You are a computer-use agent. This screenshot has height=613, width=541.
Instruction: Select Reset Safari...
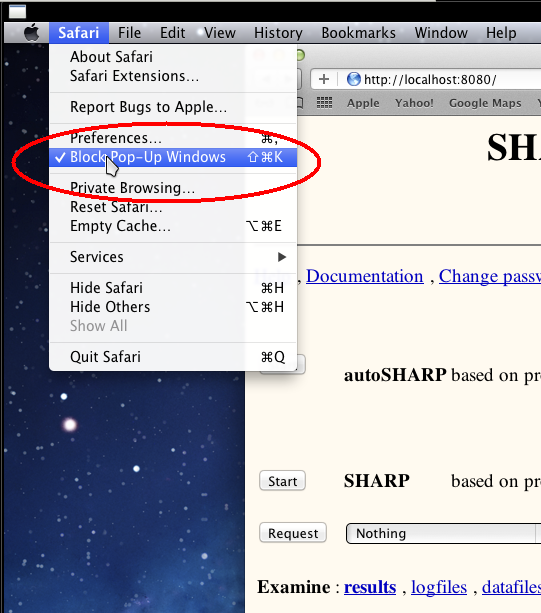pos(173,207)
